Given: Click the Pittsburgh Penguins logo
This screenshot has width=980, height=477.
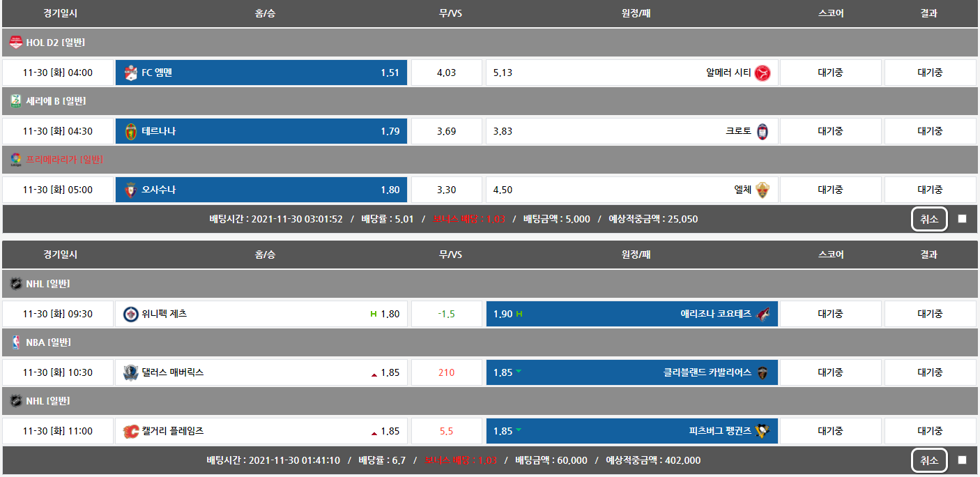Looking at the screenshot, I should pyautogui.click(x=763, y=431).
